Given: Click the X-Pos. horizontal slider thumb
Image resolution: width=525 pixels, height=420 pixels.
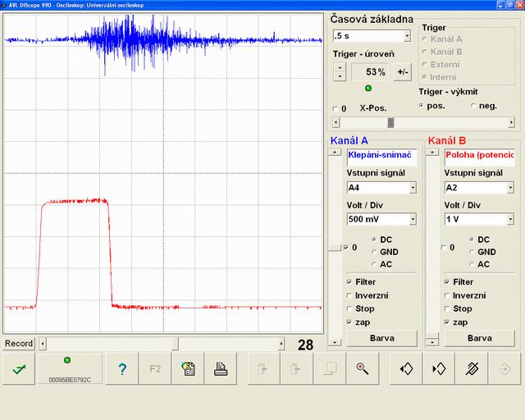Looking at the screenshot, I should click(x=390, y=122).
